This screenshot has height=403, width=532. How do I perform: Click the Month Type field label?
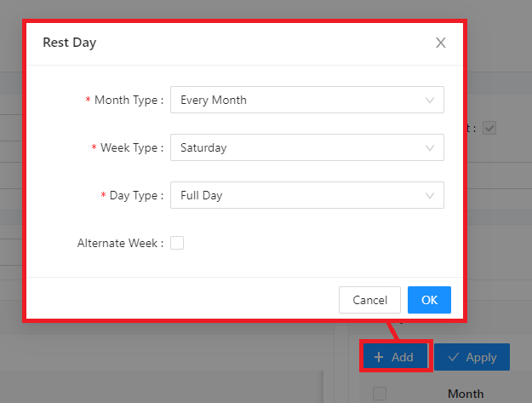[129, 100]
